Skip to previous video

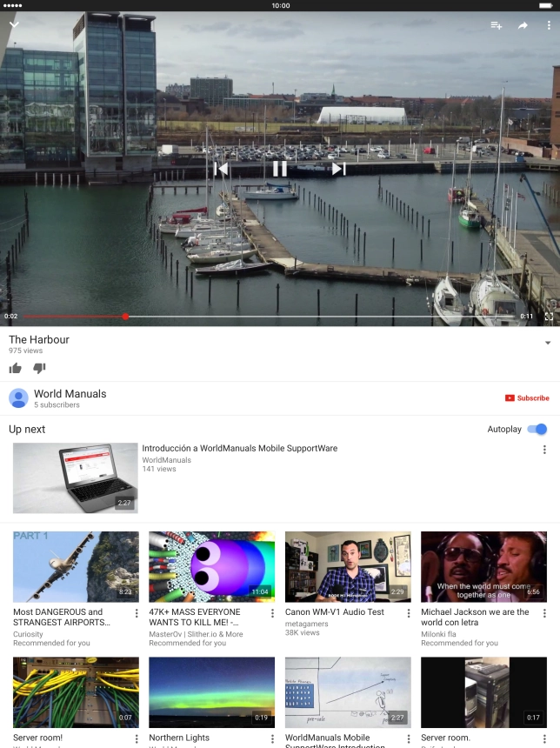(221, 169)
